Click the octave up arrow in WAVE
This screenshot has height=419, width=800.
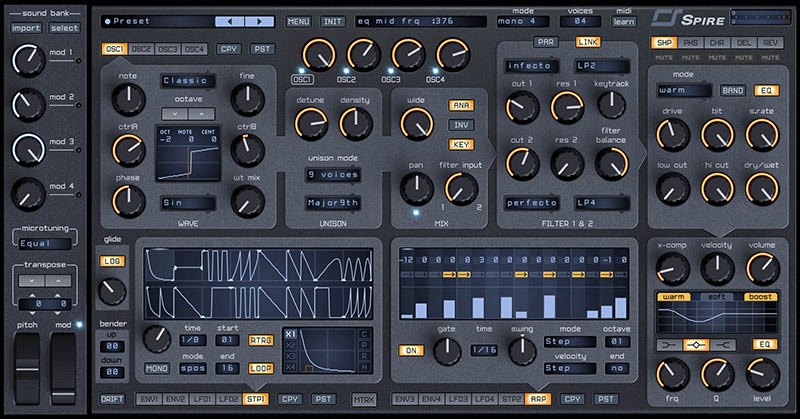[202, 114]
